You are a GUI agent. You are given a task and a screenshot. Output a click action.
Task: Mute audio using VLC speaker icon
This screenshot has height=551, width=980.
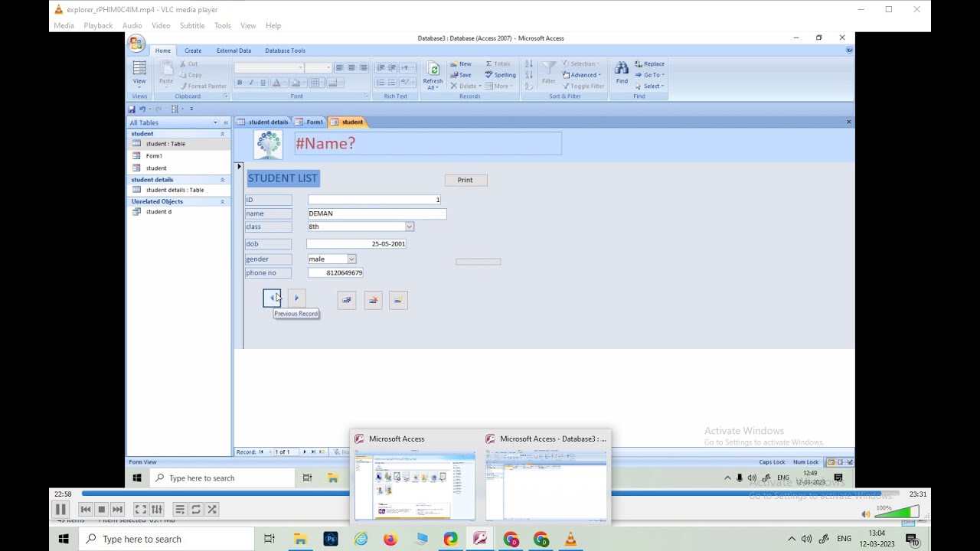point(866,514)
